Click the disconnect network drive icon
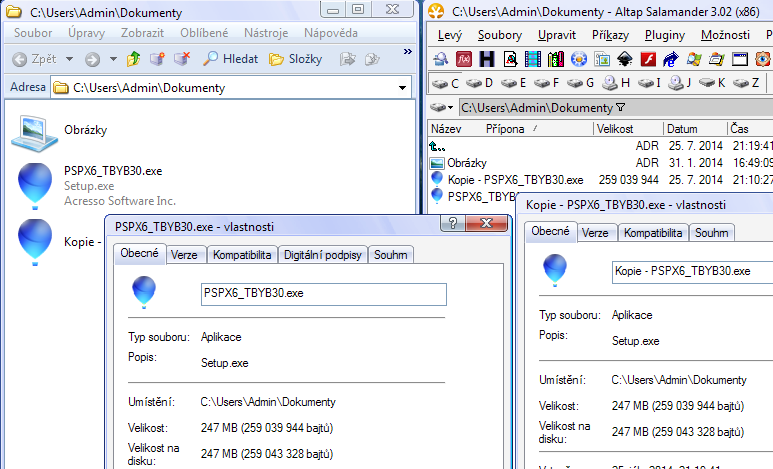 181,59
